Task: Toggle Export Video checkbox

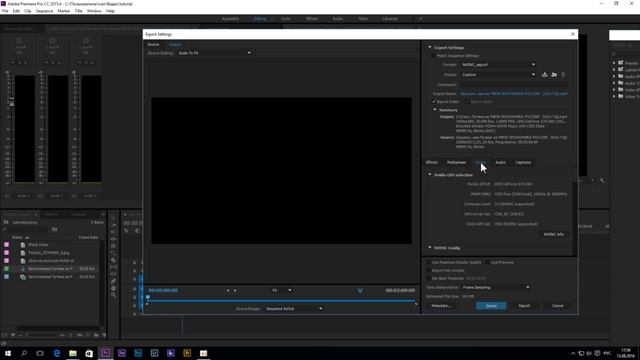Action: (434, 102)
